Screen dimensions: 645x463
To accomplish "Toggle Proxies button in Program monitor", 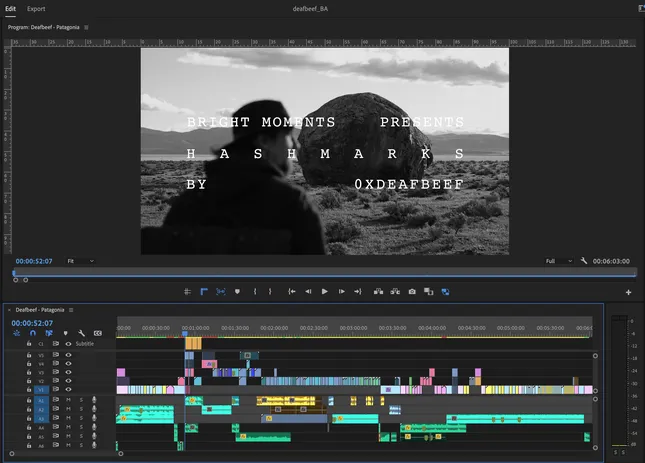I will click(x=445, y=292).
